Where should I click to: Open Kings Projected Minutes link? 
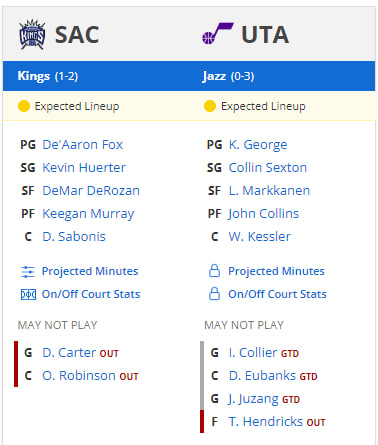[x=90, y=271]
